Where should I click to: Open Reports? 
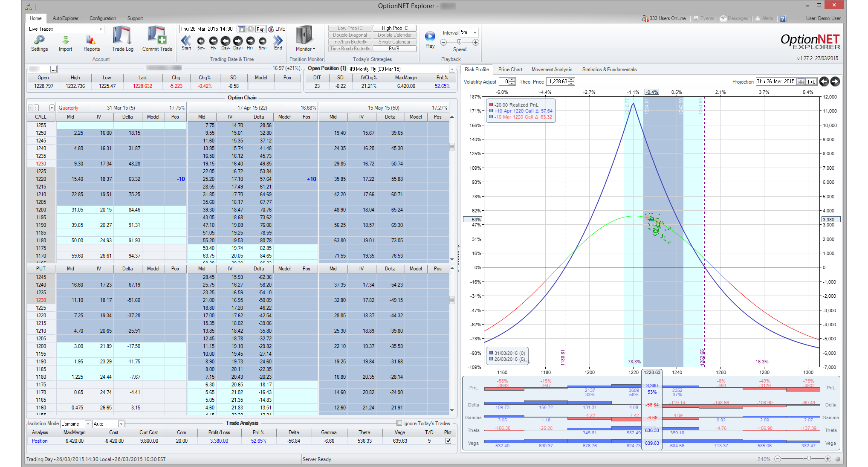[92, 41]
